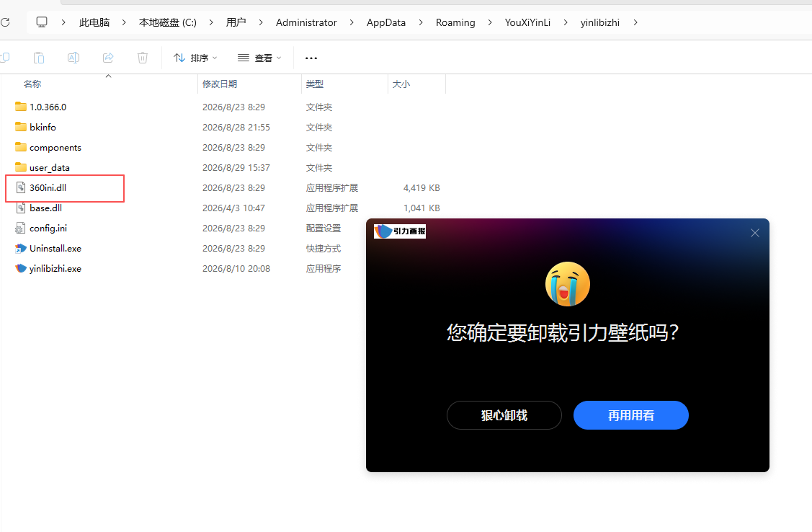
Task: Navigate to Roaming breadcrumb segment
Action: (455, 22)
